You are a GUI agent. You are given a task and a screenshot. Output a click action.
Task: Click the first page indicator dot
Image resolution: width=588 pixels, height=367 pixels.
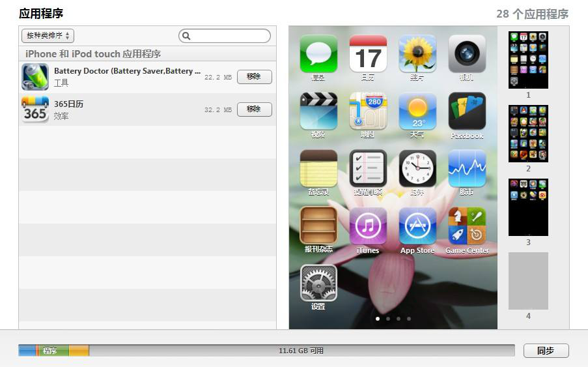pyautogui.click(x=378, y=319)
